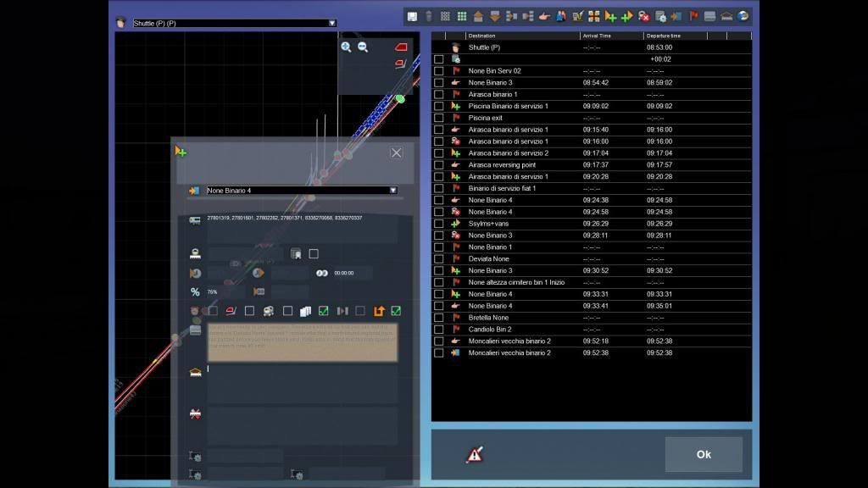Click the red outlined shape map icon
868x488 pixels.
tap(400, 64)
